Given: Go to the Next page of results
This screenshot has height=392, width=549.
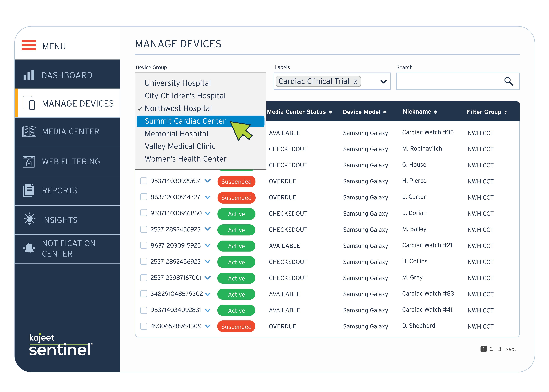Looking at the screenshot, I should click(x=511, y=349).
